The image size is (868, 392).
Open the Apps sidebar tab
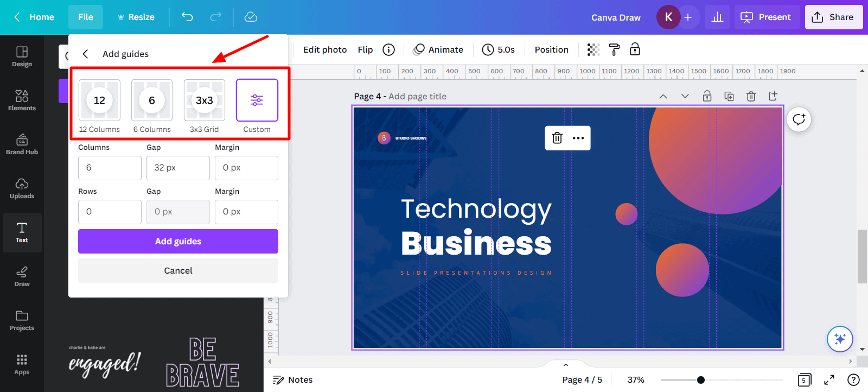[x=22, y=365]
